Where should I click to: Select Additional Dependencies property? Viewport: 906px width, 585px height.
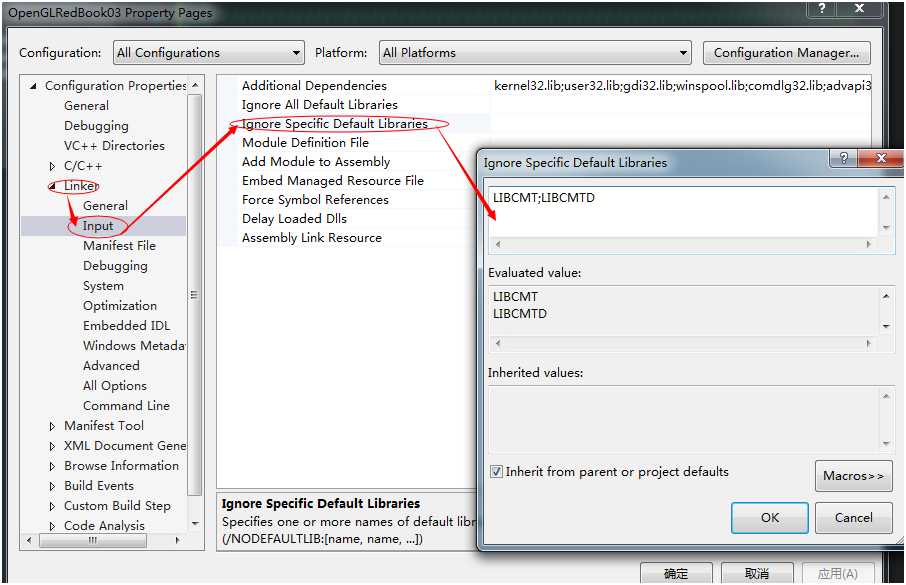tap(314, 86)
